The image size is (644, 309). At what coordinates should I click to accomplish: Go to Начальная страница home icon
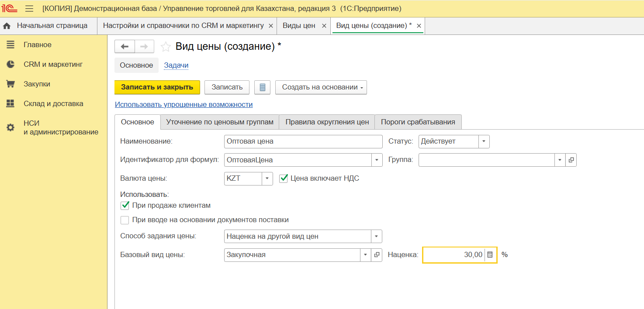(x=7, y=26)
